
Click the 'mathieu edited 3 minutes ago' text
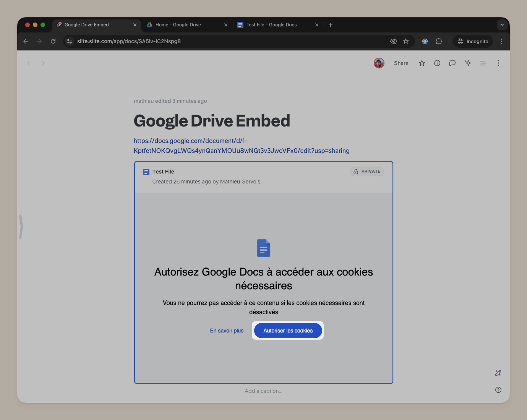point(170,101)
